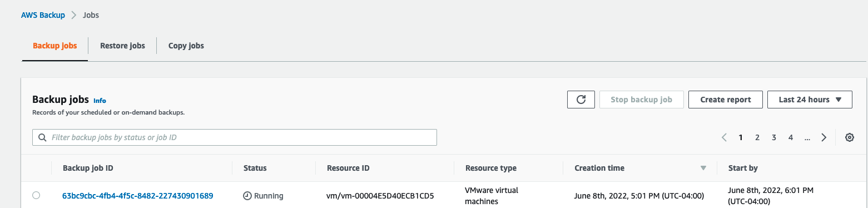This screenshot has width=868, height=208.
Task: Click the June 8th, 2022, 5:01 PM cell
Action: point(639,196)
